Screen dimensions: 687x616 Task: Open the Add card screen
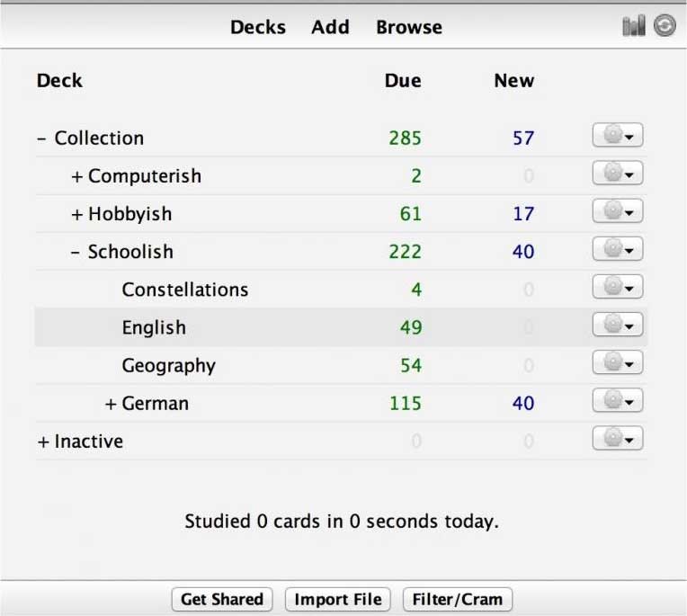pos(330,27)
